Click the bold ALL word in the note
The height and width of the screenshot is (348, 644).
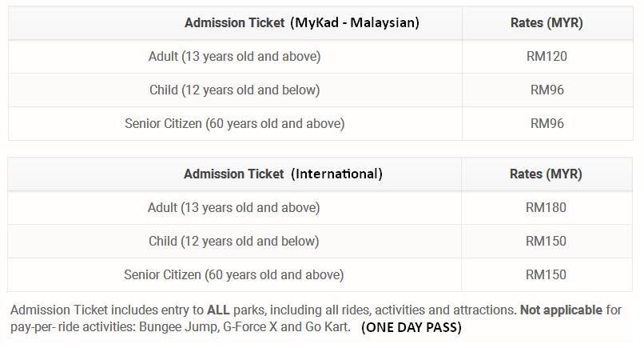coord(218,310)
